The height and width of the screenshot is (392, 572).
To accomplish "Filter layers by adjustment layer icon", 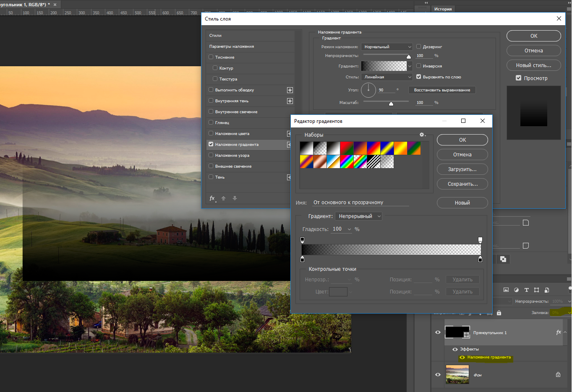I will click(x=516, y=290).
